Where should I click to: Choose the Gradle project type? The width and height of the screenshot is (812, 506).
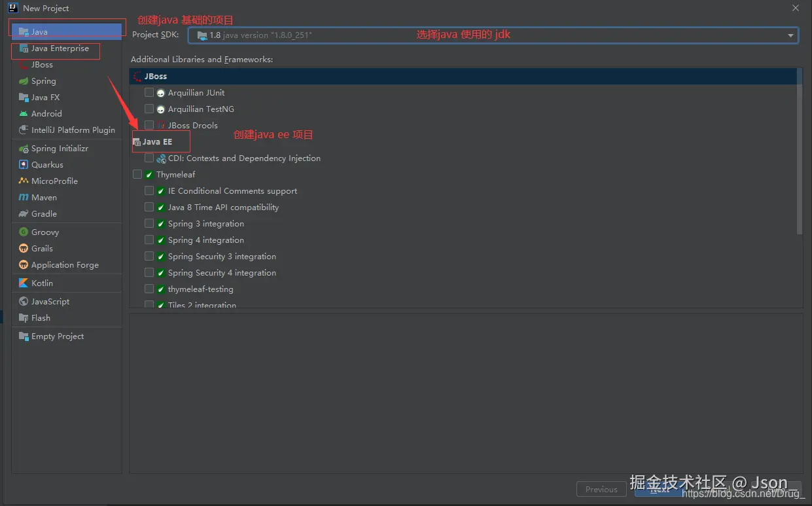coord(67,214)
